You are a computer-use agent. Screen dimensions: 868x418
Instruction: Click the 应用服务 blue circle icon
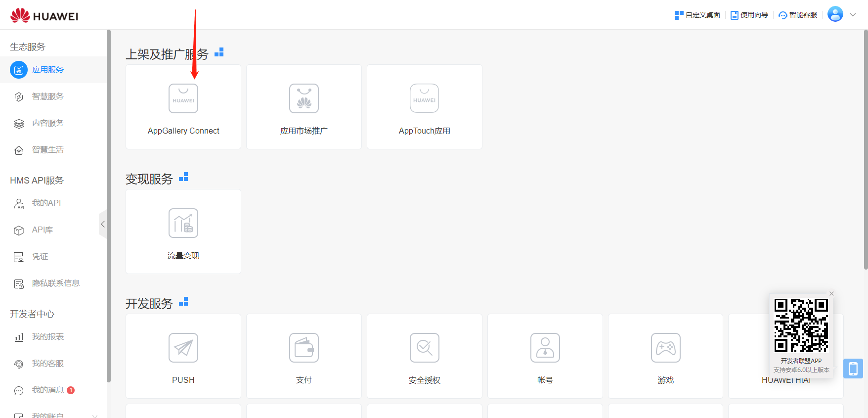(x=19, y=70)
